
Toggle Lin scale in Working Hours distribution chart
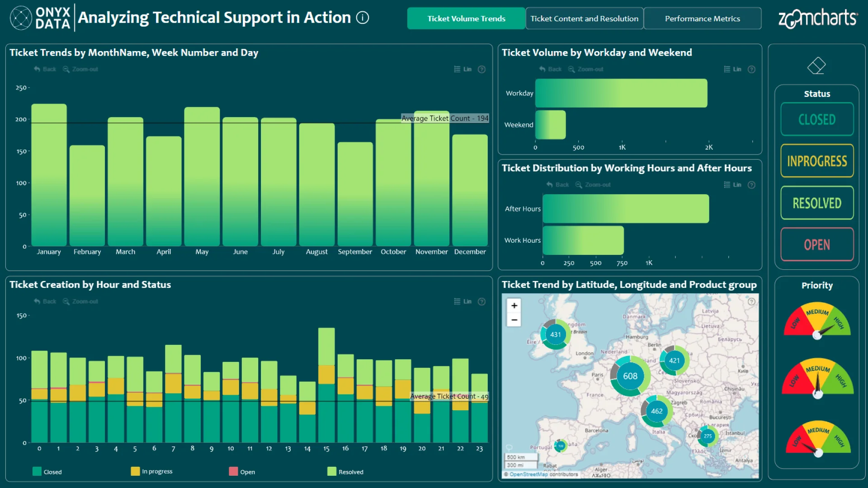point(733,185)
